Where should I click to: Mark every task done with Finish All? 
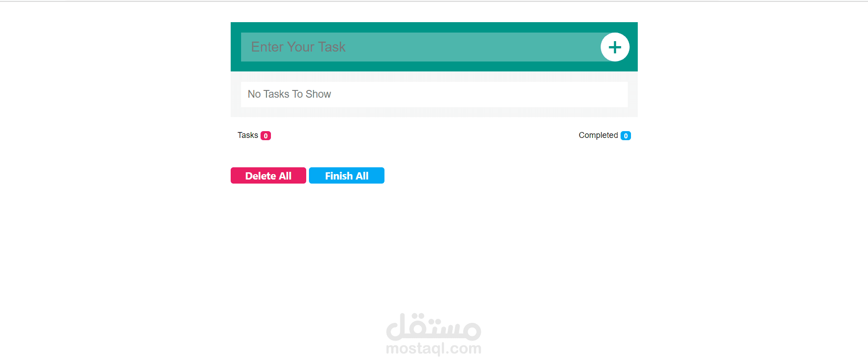(346, 175)
